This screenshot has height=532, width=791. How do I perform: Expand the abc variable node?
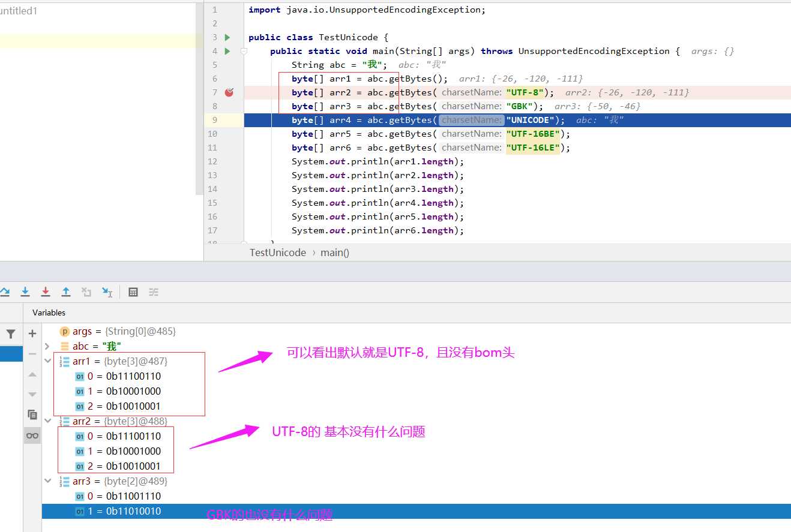point(47,346)
